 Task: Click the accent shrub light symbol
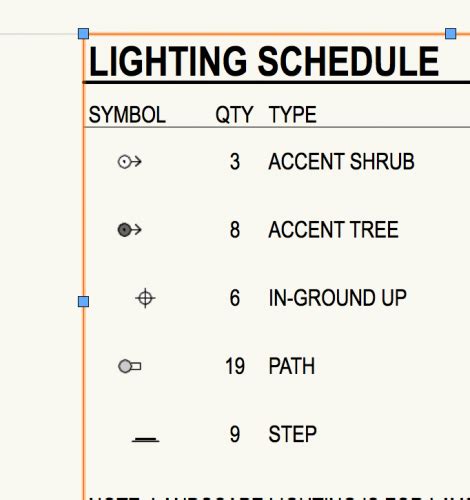[130, 162]
